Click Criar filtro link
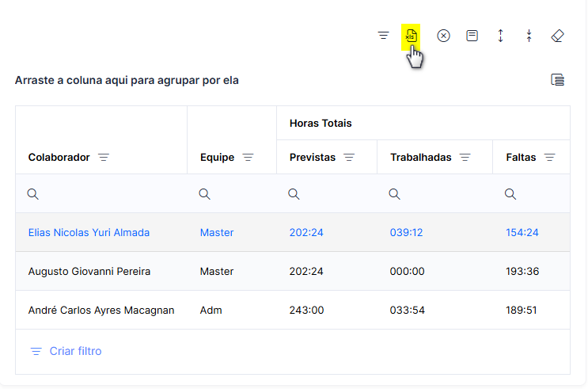The height and width of the screenshot is (389, 588). [66, 351]
